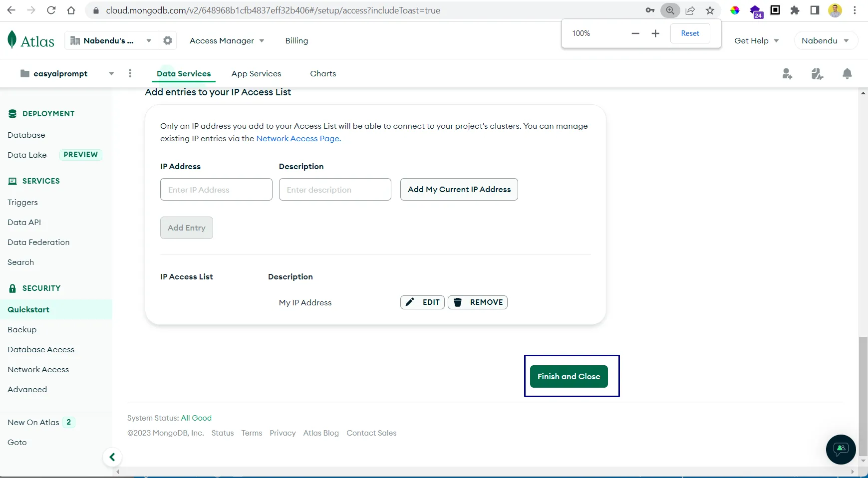Click the browser back arrow

pos(11,10)
